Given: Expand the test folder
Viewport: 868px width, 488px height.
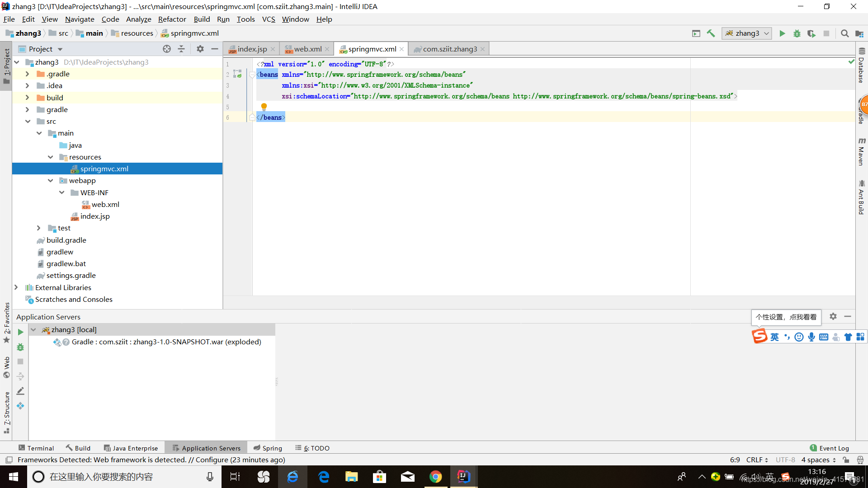Looking at the screenshot, I should pyautogui.click(x=38, y=228).
